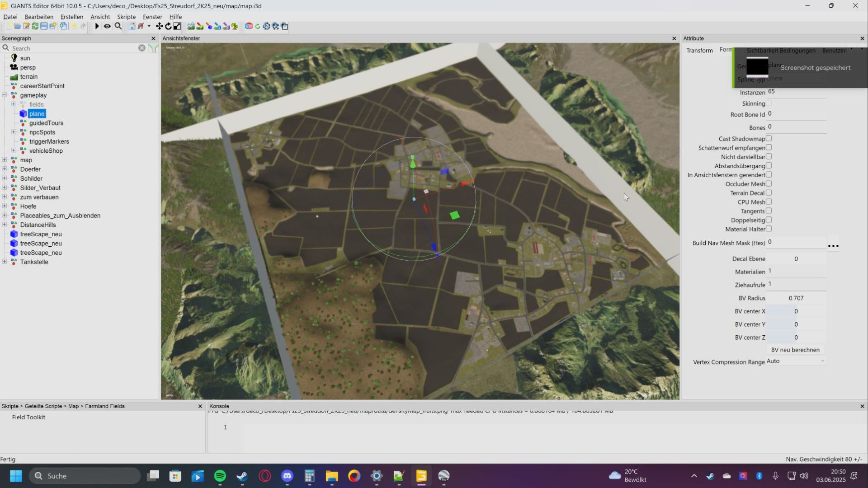Start the game Play button
This screenshot has height=488, width=868.
pos(97,26)
